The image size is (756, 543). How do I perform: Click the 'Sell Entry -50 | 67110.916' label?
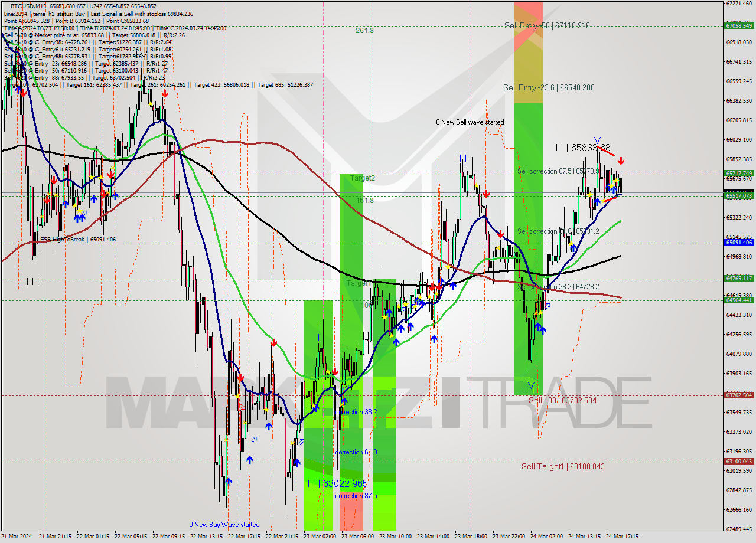tap(547, 25)
